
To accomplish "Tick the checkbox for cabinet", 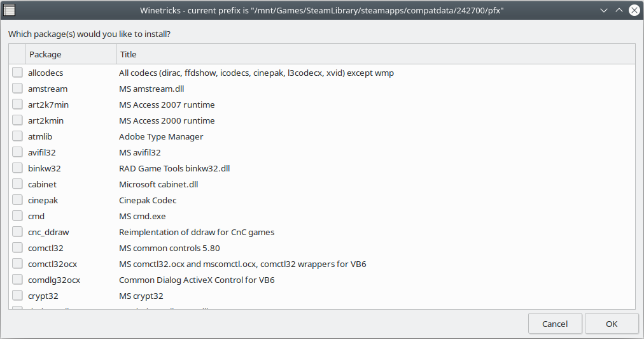I will (17, 184).
